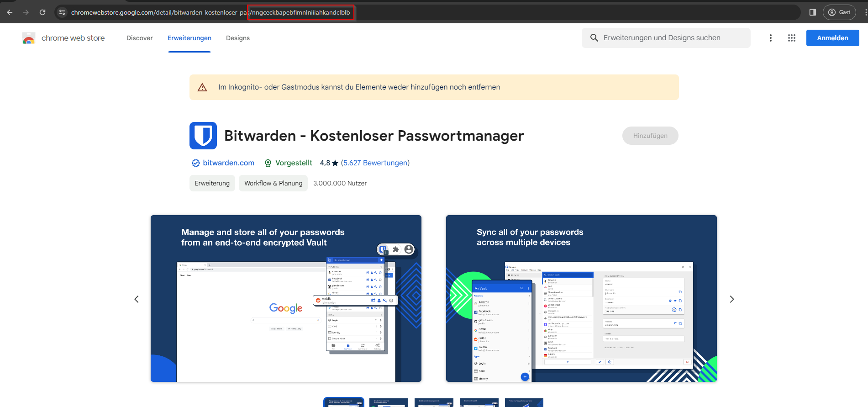The width and height of the screenshot is (868, 407).
Task: Click the 'Bitwarden - Kostenloser Passwortmanager' heading
Action: pos(374,136)
